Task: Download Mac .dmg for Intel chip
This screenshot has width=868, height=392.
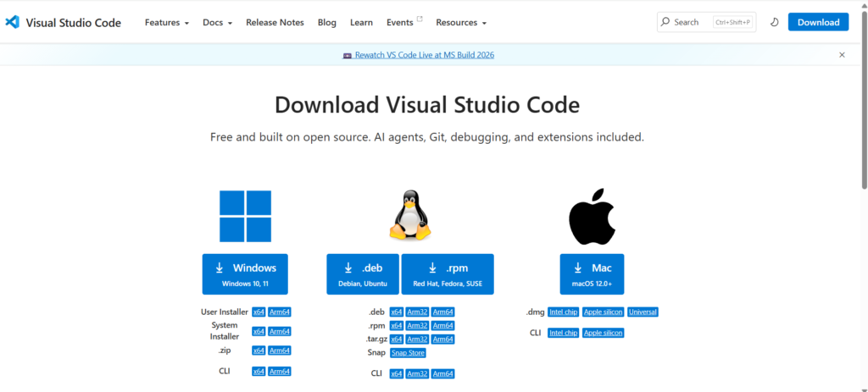Action: point(564,312)
